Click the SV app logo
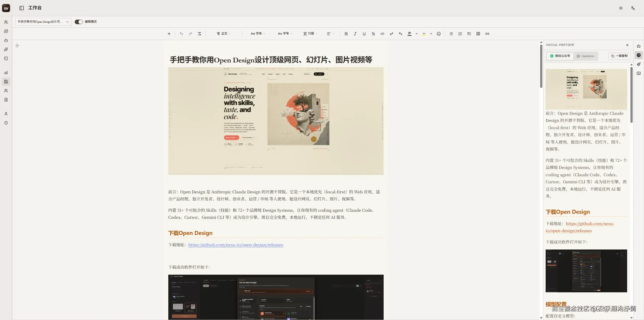Image resolution: width=644 pixels, height=320 pixels. click(x=6, y=8)
